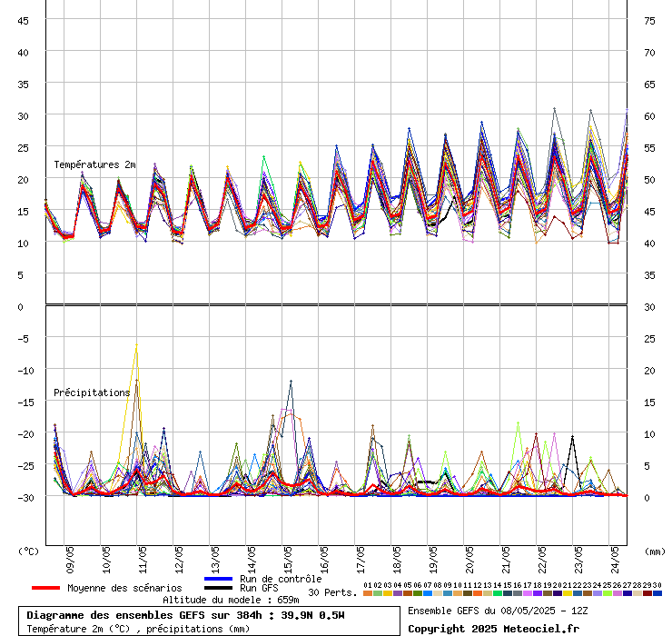Click perturbation 07 bright blue swatch

point(428,593)
